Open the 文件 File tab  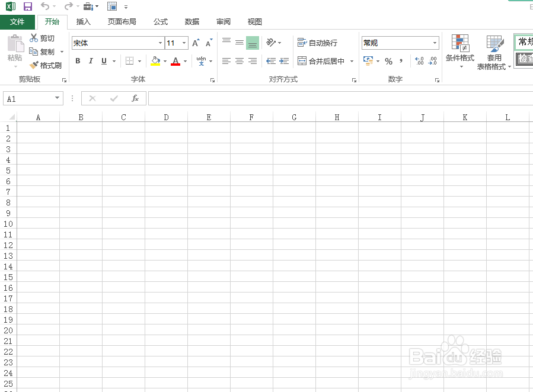point(17,22)
